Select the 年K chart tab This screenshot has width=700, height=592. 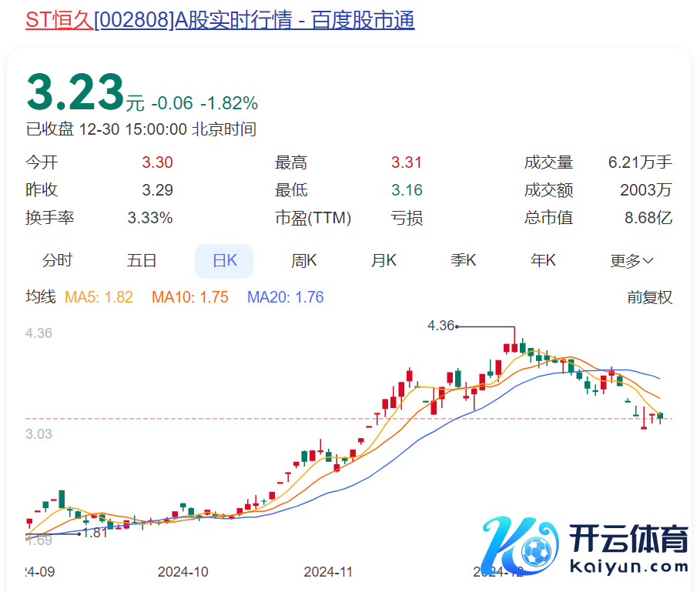543,261
